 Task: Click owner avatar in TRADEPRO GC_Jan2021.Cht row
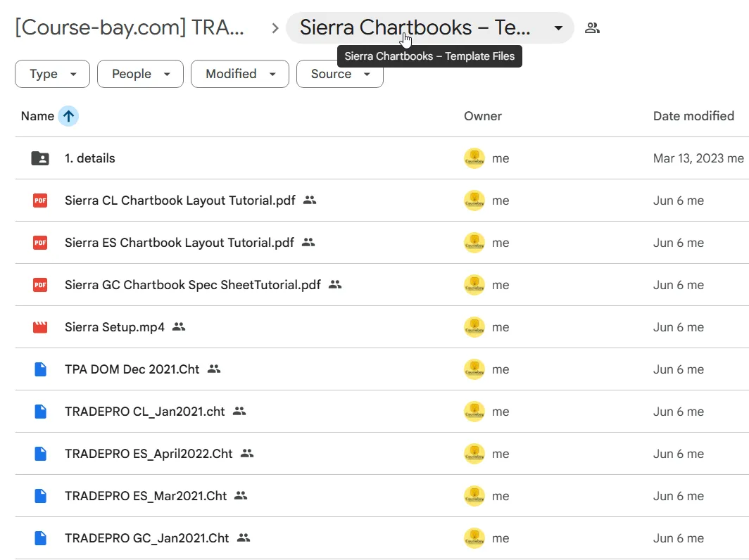[x=474, y=538]
